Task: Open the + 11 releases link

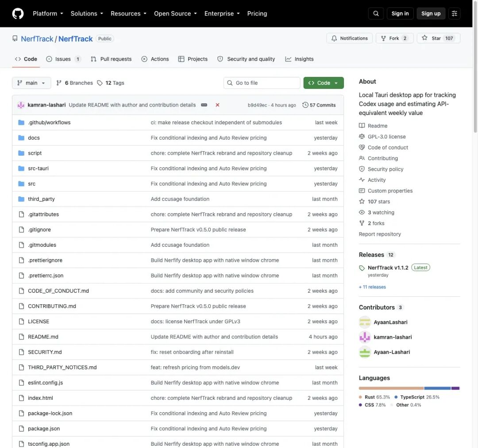Action: pos(372,287)
